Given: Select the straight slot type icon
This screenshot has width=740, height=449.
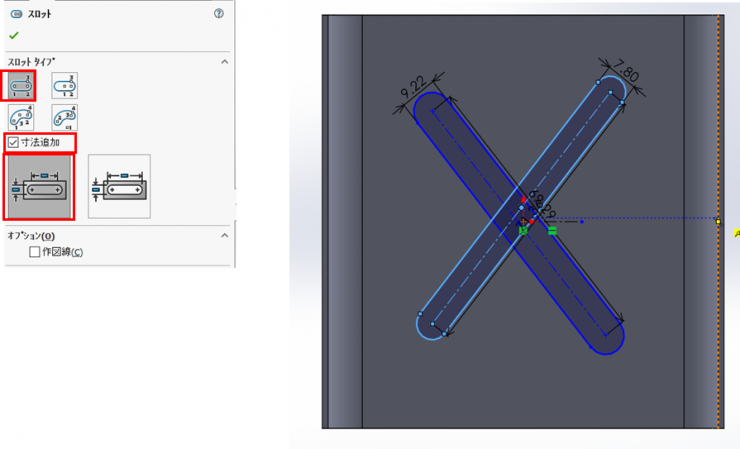Looking at the screenshot, I should 21,87.
